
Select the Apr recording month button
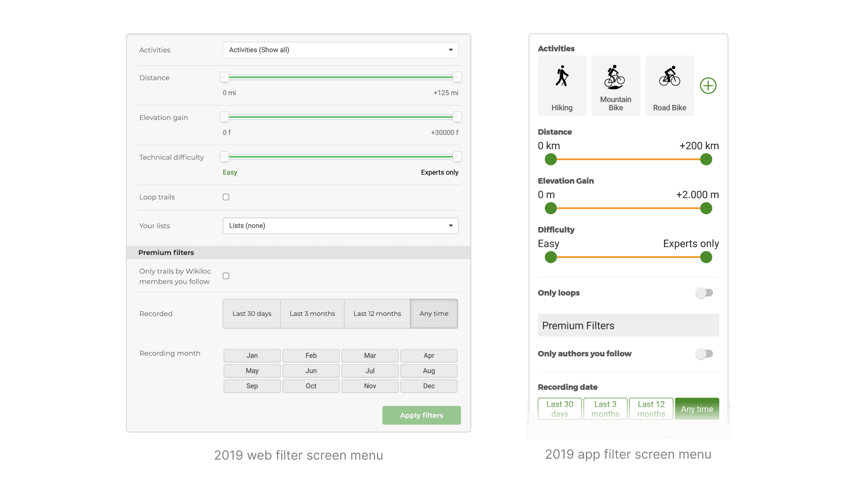[x=429, y=356]
